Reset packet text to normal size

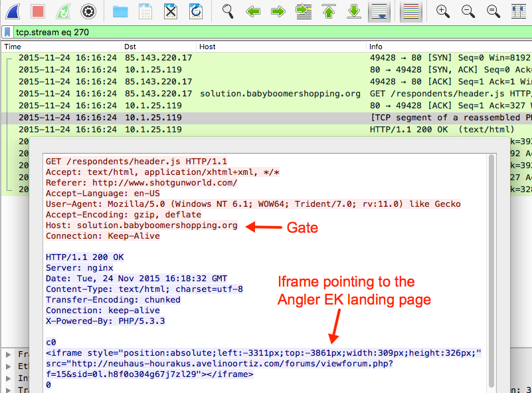click(493, 11)
